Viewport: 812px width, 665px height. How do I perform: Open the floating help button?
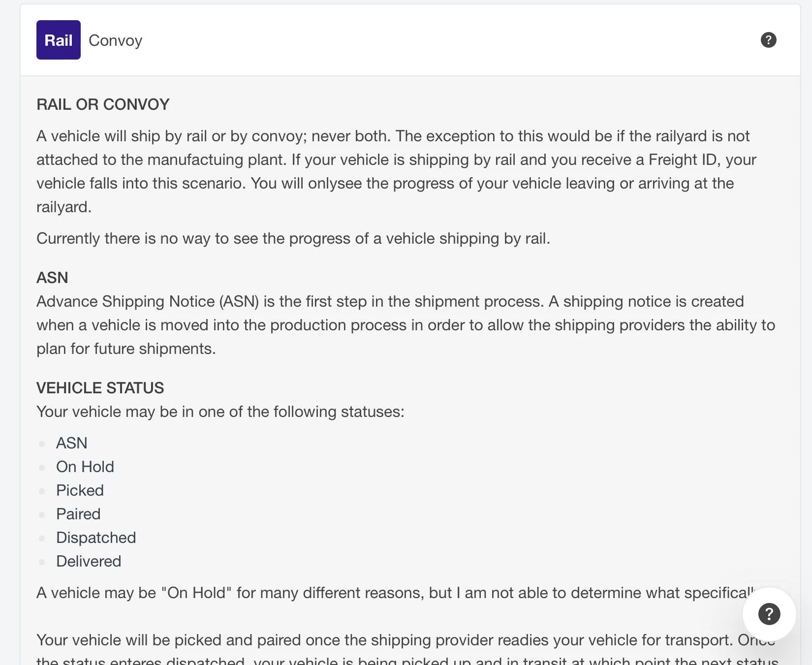coord(769,614)
